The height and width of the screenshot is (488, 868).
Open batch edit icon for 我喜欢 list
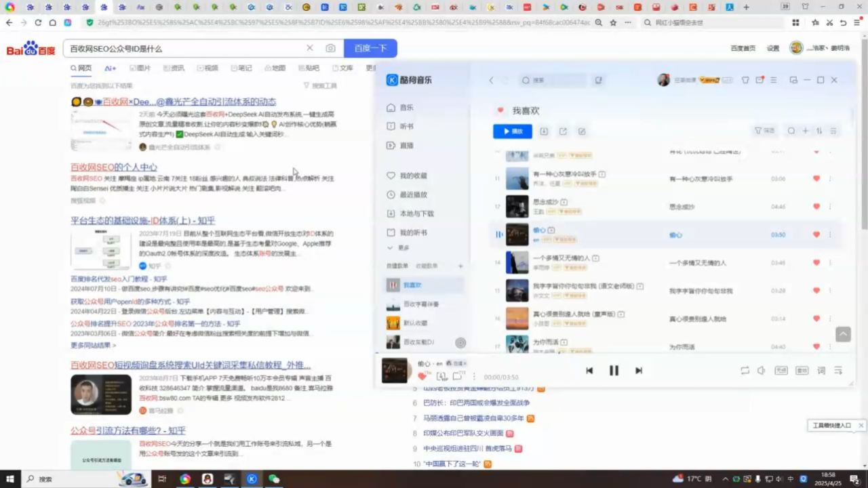click(x=582, y=131)
